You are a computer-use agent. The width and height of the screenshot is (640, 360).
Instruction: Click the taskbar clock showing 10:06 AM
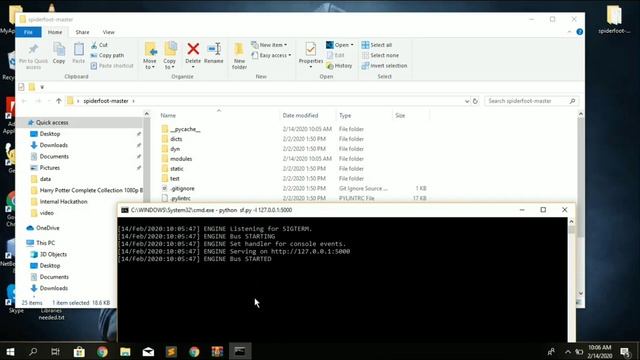(x=600, y=351)
